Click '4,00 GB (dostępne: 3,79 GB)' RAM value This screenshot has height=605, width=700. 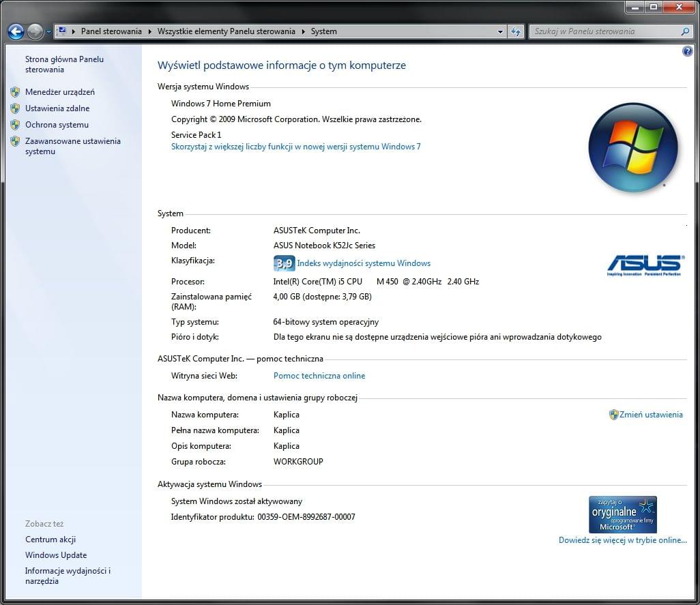pos(322,297)
